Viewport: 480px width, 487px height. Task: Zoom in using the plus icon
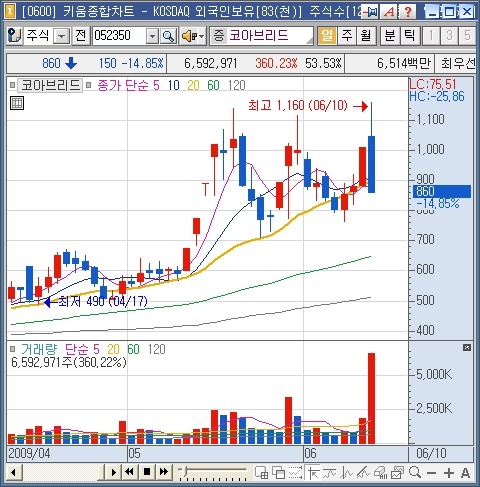point(449,473)
